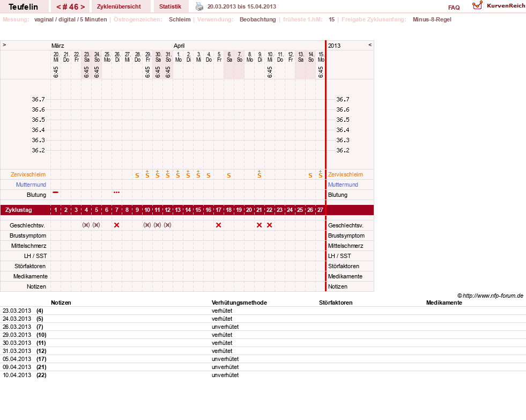This screenshot has height=420, width=526.
Task: Click 'unverhütet' for 09.04.2013
Action: [x=225, y=367]
